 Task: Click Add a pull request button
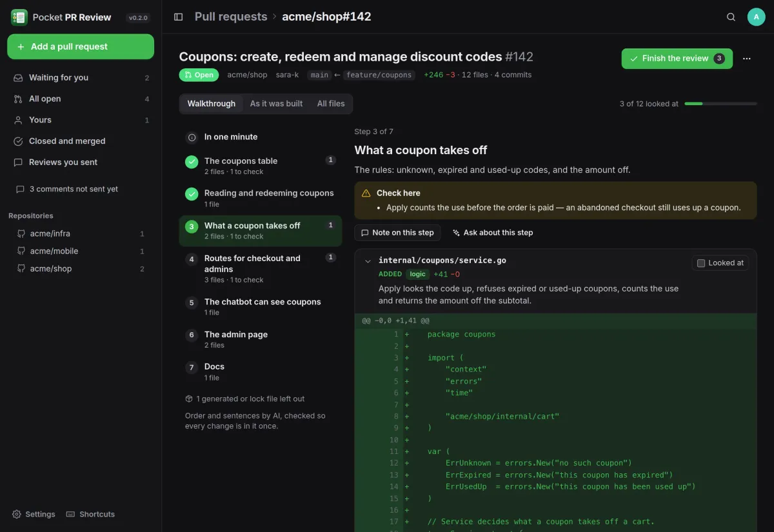(81, 46)
